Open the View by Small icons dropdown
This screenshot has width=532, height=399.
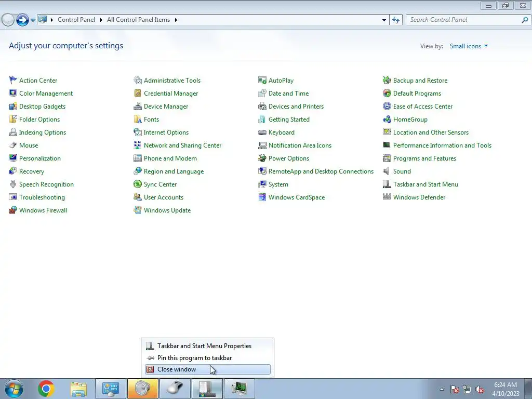tap(469, 46)
